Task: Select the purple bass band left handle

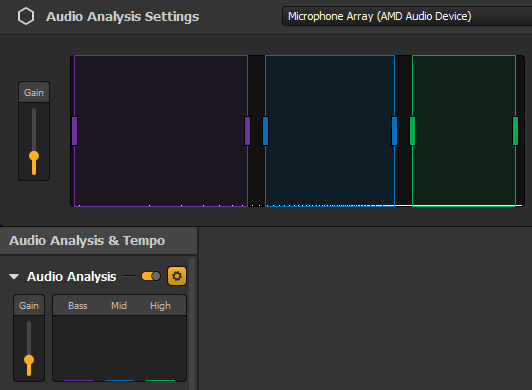Action: 75,131
